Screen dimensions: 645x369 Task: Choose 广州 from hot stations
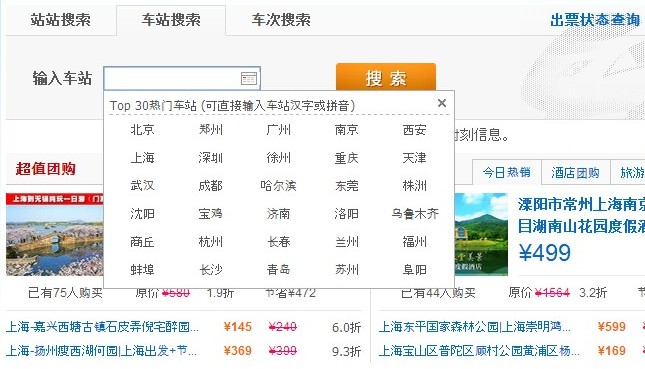coord(278,130)
